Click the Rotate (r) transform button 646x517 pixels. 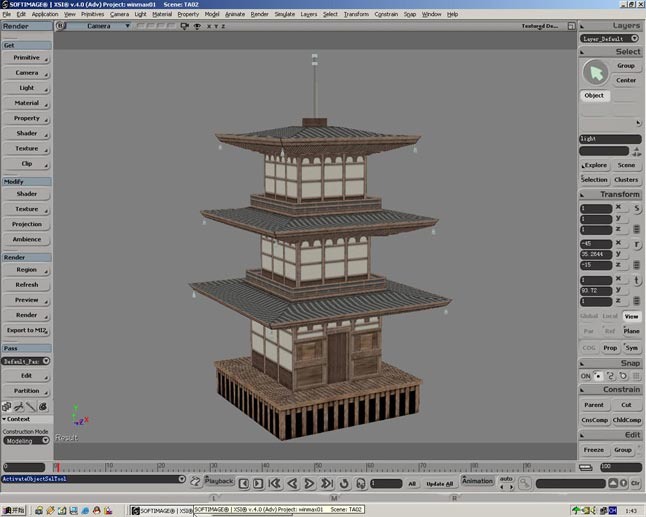[x=637, y=245]
